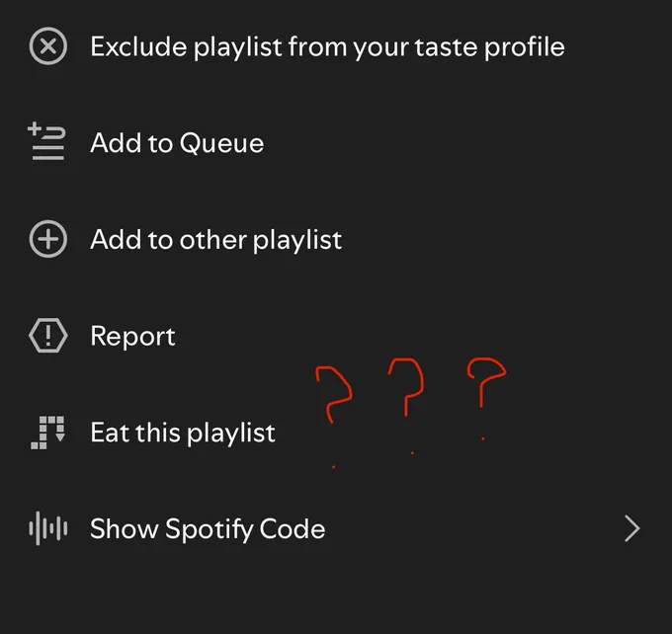
Task: Choose the Eat this playlist label
Action: (183, 434)
